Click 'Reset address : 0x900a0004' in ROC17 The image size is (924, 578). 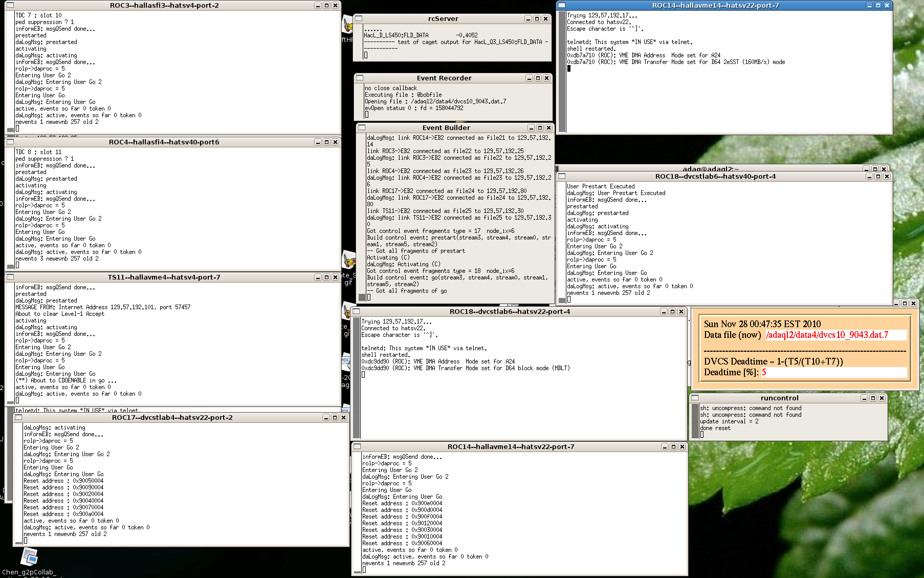pos(63,514)
